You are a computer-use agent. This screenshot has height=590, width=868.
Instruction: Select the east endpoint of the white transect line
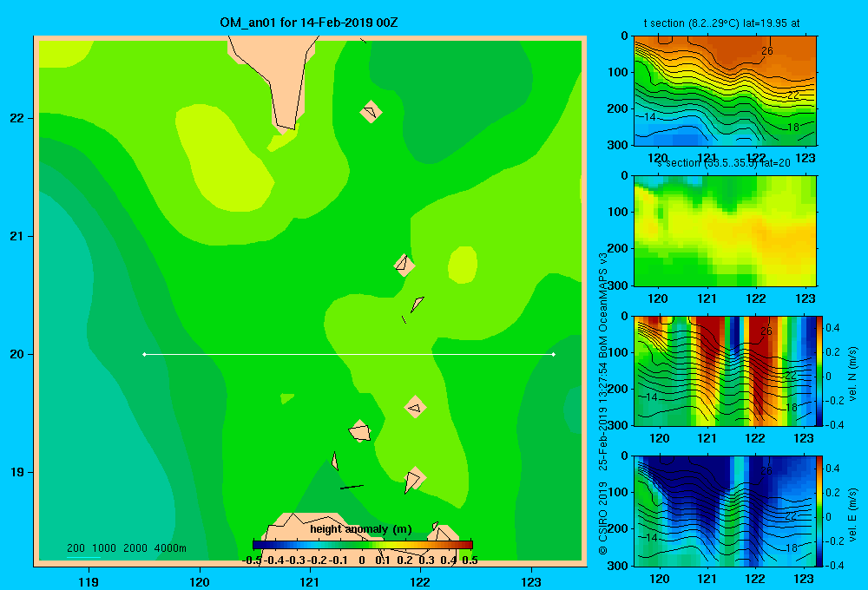[554, 354]
